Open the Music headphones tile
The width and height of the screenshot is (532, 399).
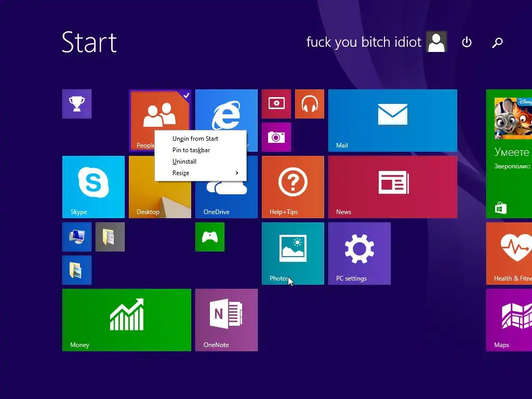coord(310,104)
